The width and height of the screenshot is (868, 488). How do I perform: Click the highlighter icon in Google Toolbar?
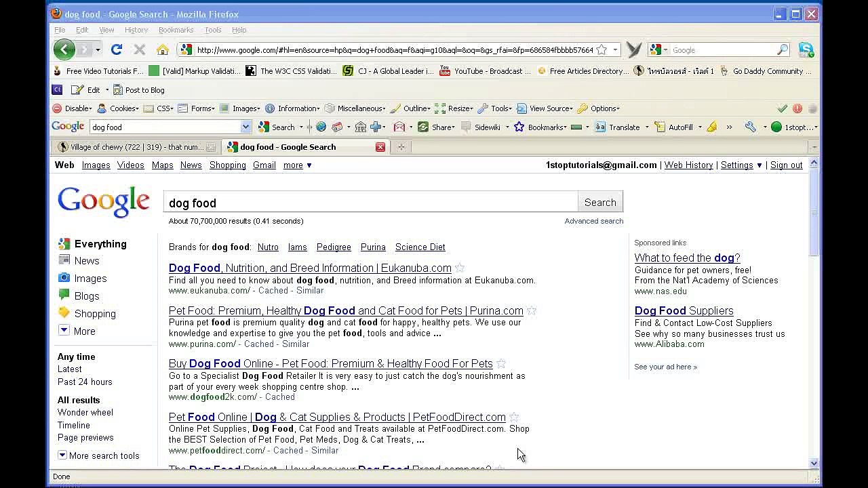pyautogui.click(x=711, y=127)
